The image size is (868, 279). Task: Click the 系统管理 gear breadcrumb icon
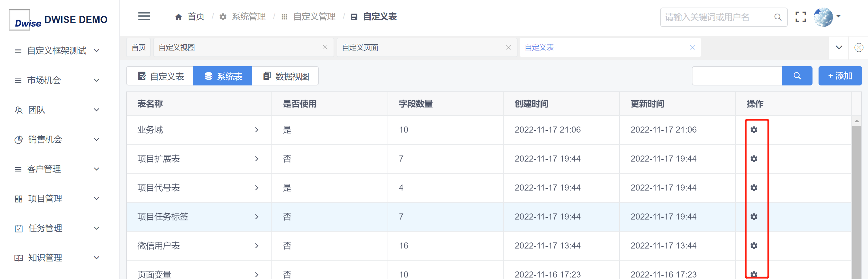point(223,17)
